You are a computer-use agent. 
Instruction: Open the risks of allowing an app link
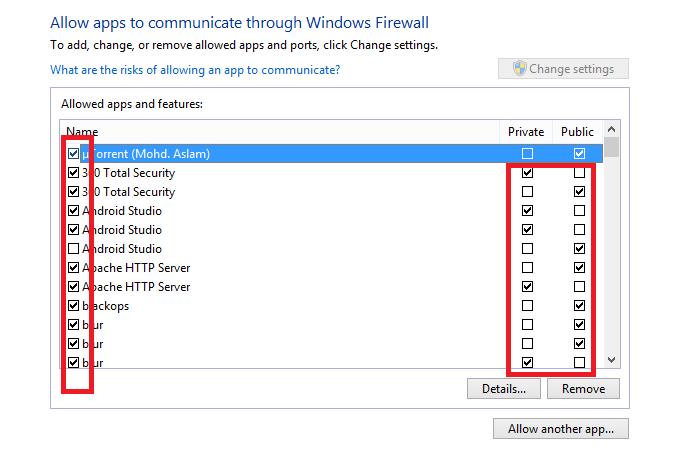click(195, 70)
